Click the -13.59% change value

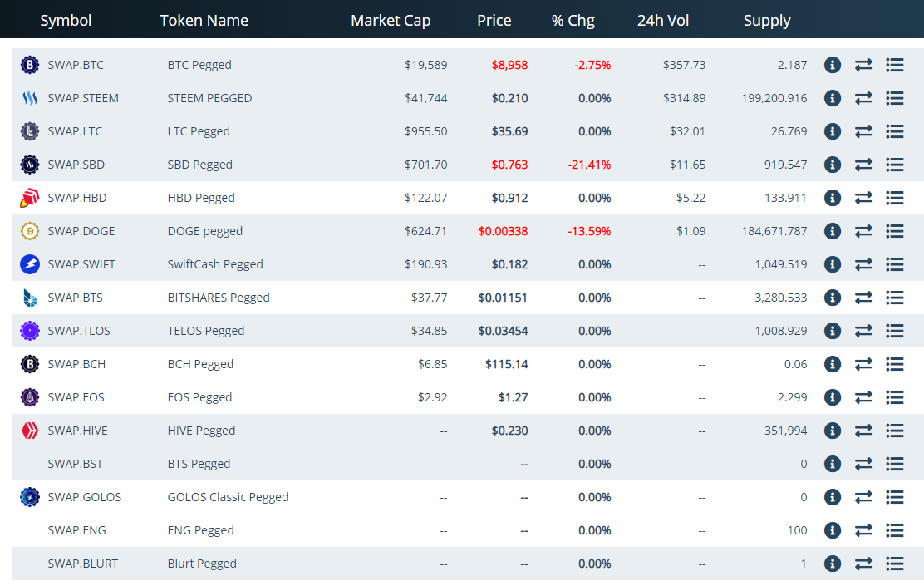pos(589,231)
